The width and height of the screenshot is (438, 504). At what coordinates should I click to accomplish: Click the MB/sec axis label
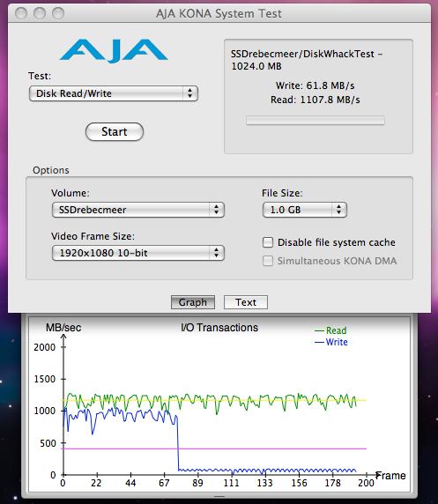tap(63, 328)
